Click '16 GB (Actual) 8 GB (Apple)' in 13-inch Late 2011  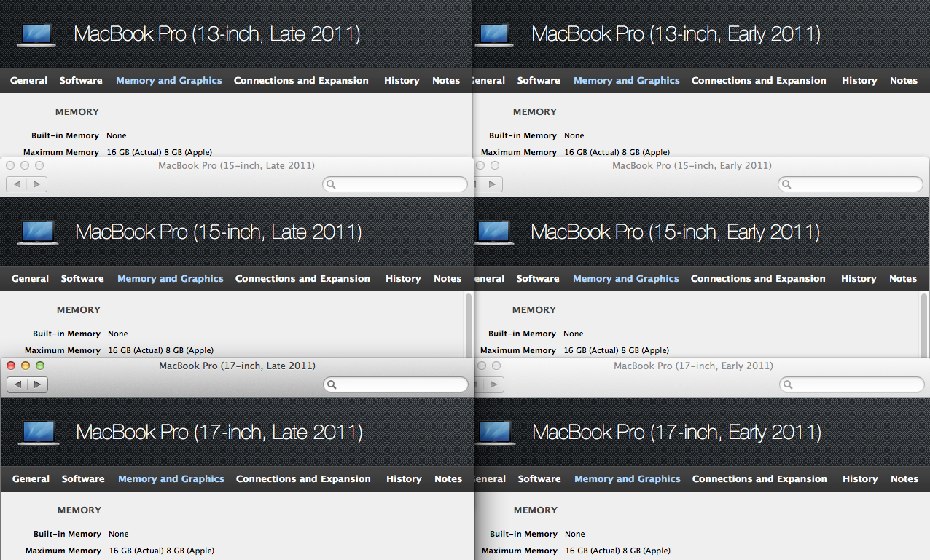pos(160,153)
